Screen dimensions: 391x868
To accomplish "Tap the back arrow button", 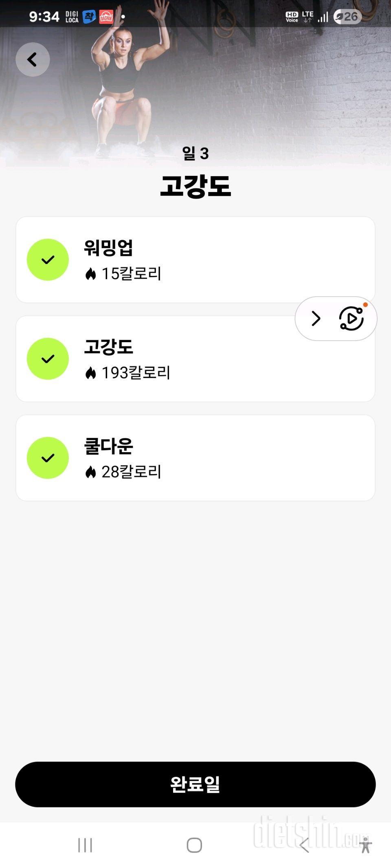I will click(x=33, y=59).
